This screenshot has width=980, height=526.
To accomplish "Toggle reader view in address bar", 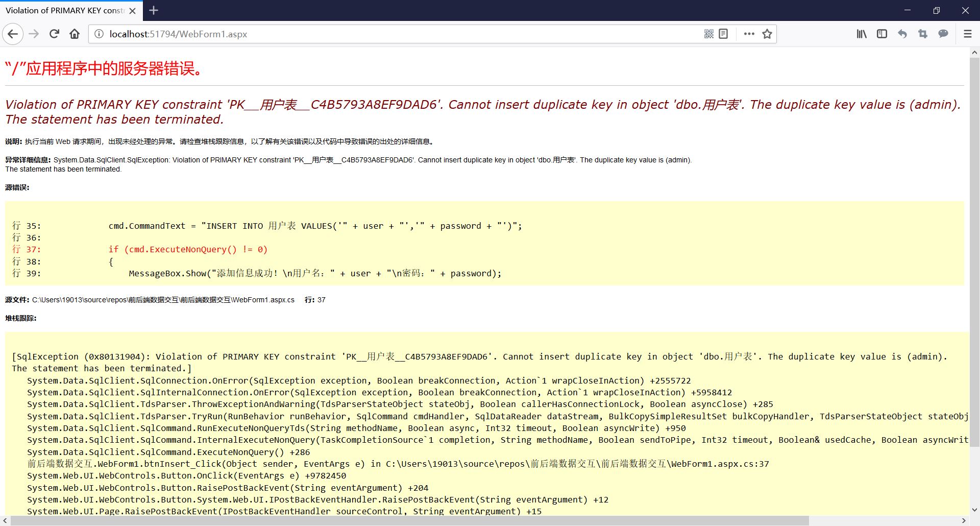I will coord(723,34).
